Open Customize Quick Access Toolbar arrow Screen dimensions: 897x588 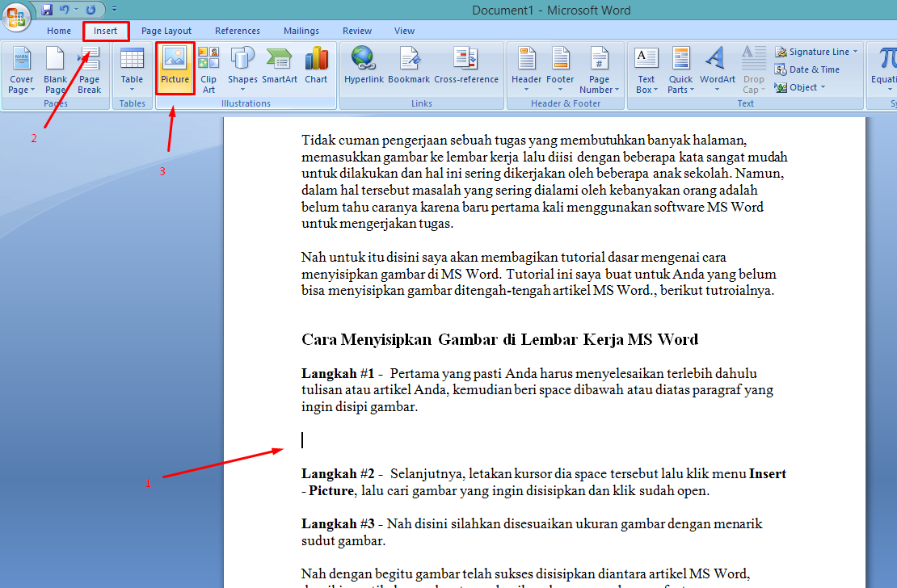[115, 10]
